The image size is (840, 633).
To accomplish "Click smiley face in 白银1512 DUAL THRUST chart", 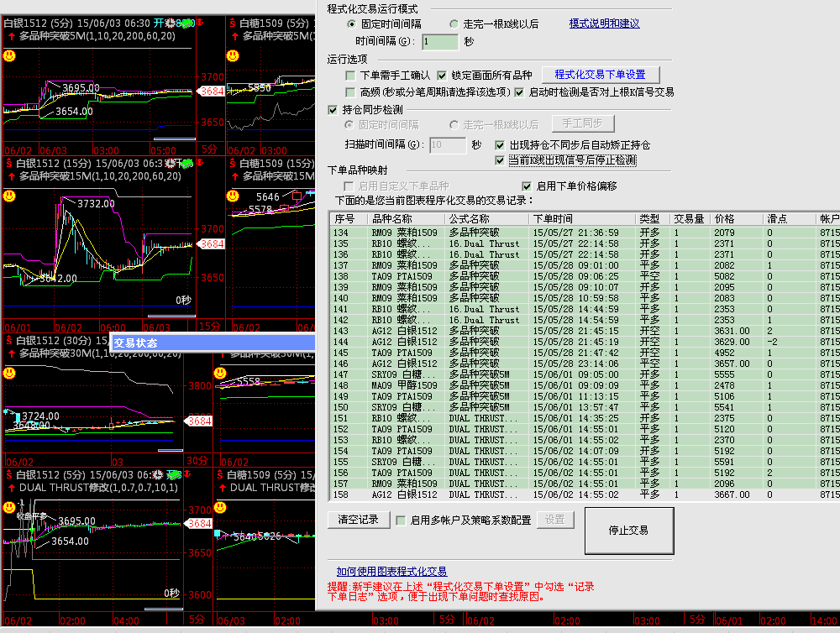I will pos(9,507).
